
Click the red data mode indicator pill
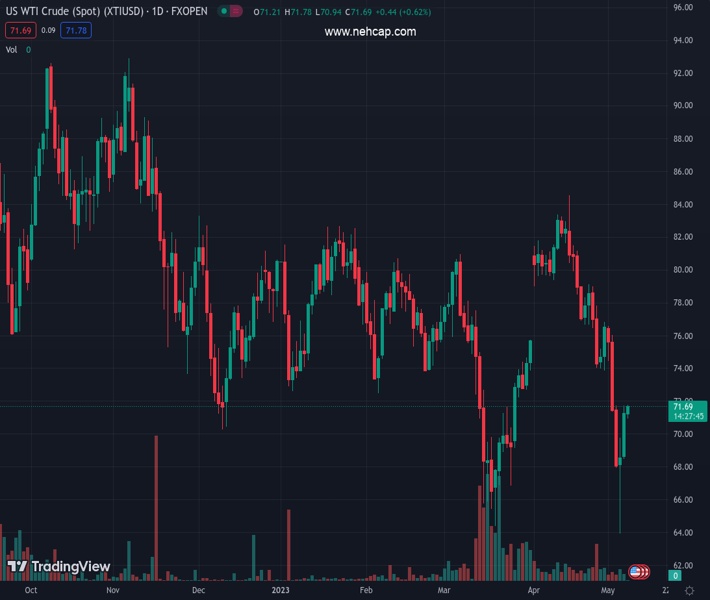(236, 11)
